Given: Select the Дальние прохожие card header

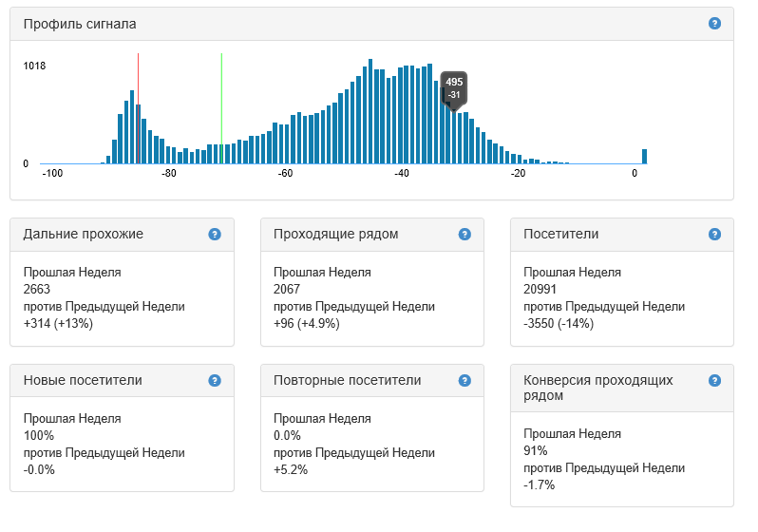Looking at the screenshot, I should [84, 234].
